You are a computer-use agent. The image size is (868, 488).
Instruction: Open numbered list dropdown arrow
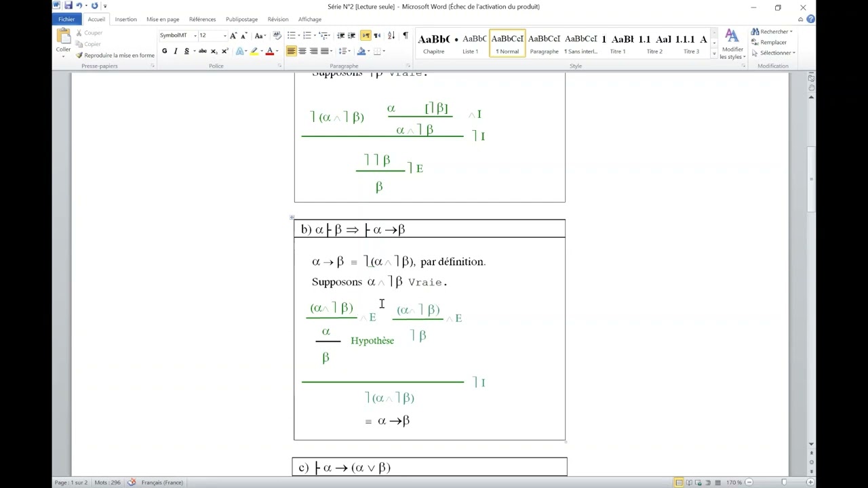click(315, 35)
